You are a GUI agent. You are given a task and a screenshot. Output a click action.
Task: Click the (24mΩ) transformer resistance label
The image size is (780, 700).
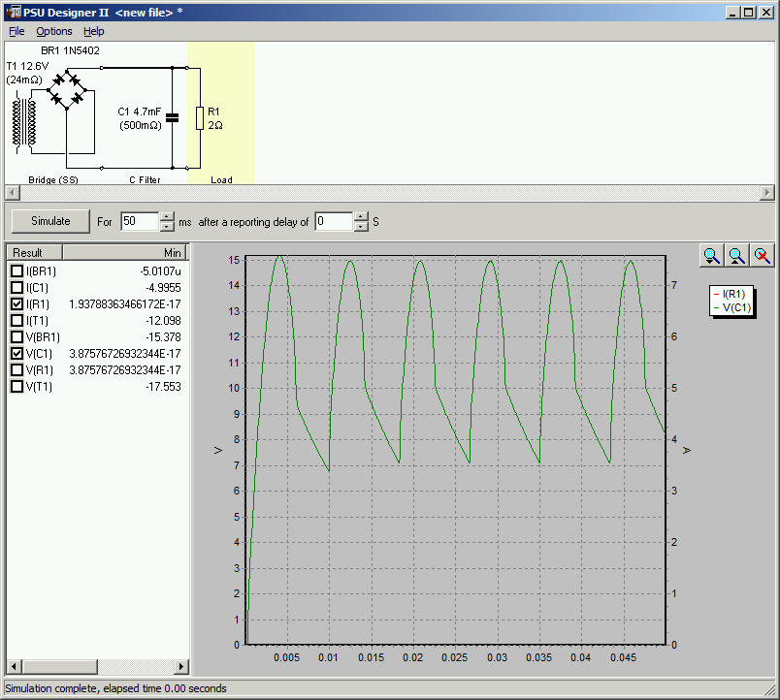pyautogui.click(x=24, y=80)
